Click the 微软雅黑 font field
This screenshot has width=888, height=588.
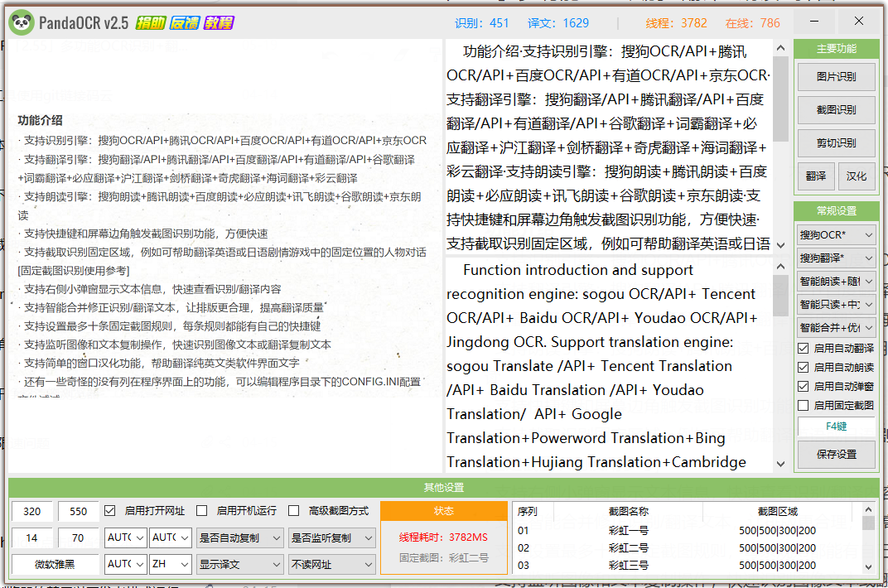point(55,564)
